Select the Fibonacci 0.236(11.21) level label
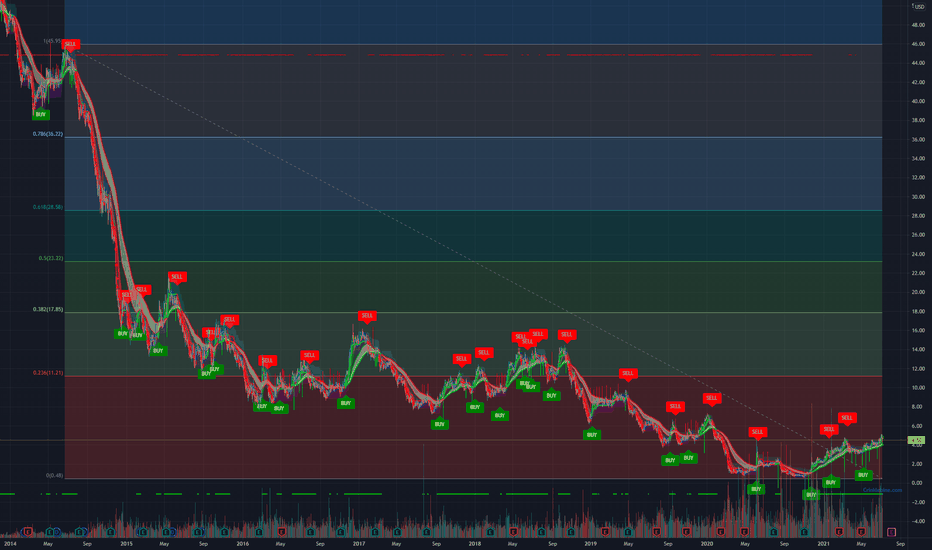This screenshot has height=550, width=932. click(x=48, y=373)
